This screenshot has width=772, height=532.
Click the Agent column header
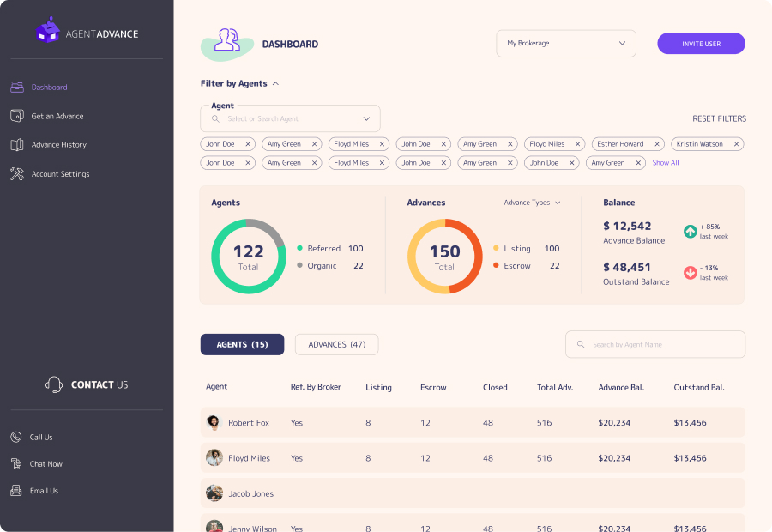click(217, 387)
